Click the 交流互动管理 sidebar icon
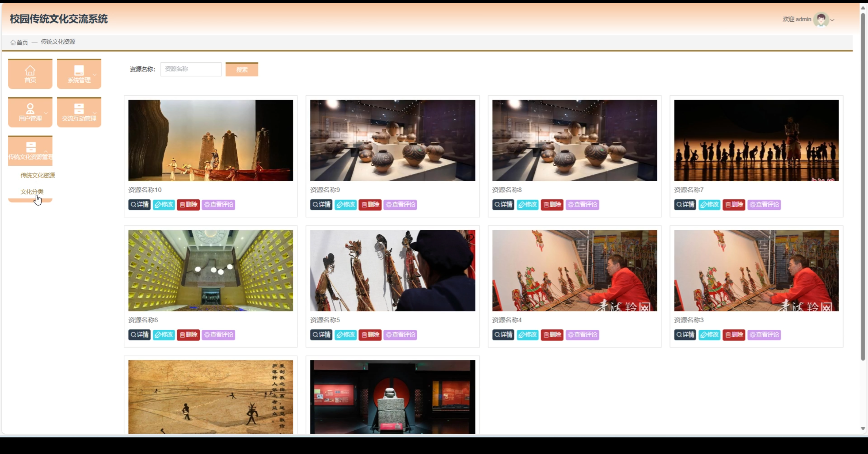This screenshot has height=454, width=868. point(79,109)
